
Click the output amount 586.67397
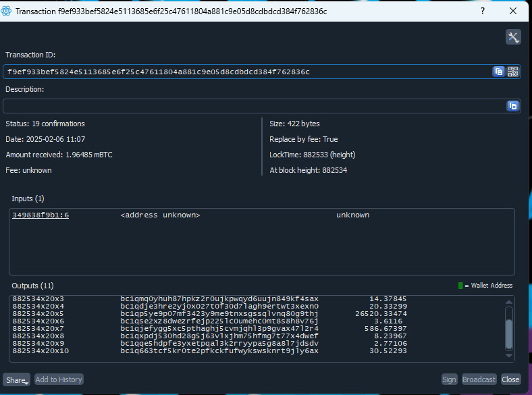[x=385, y=328]
